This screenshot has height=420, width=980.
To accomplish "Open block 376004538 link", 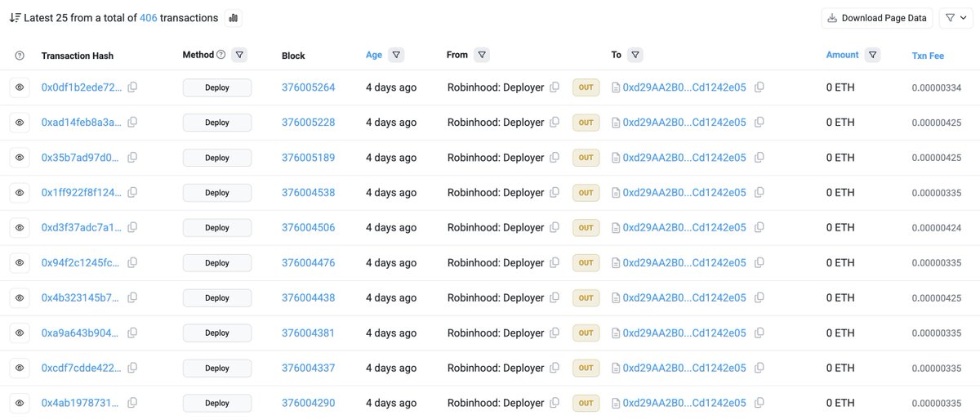I will tap(308, 193).
